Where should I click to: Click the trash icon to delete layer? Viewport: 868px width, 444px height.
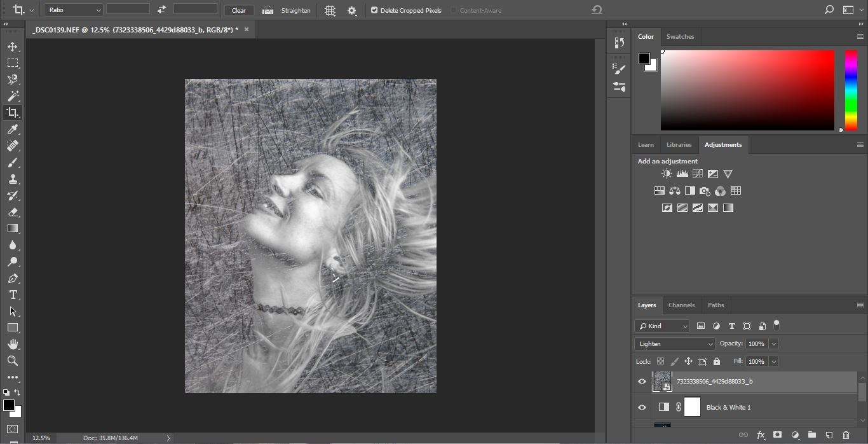coord(846,435)
